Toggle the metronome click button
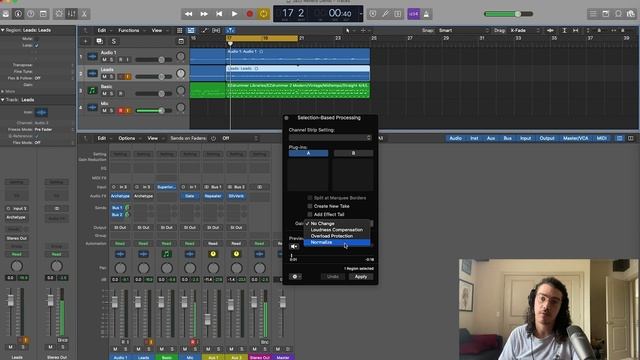Image resolution: width=640 pixels, height=360 pixels. pos(427,14)
